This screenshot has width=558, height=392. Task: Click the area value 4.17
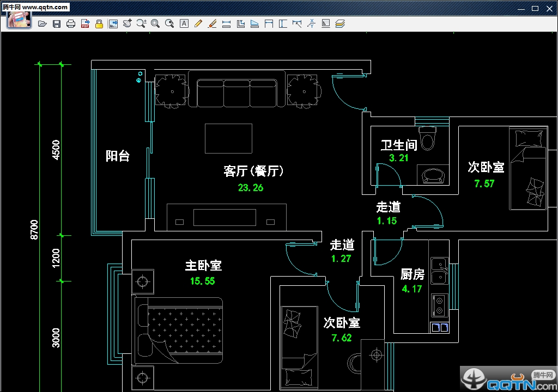[412, 289]
